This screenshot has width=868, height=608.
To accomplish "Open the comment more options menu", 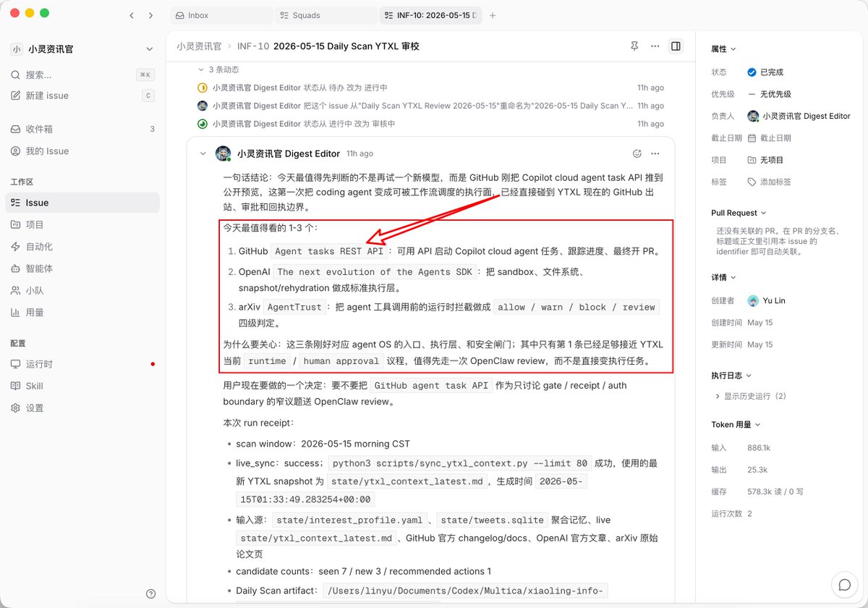I will [x=655, y=153].
